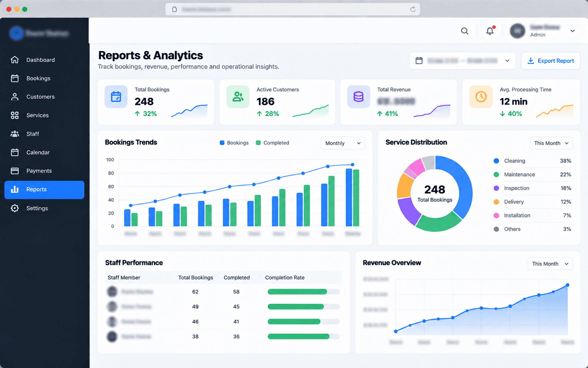Open the Calendar page from sidebar
The height and width of the screenshot is (368, 588).
click(x=44, y=152)
